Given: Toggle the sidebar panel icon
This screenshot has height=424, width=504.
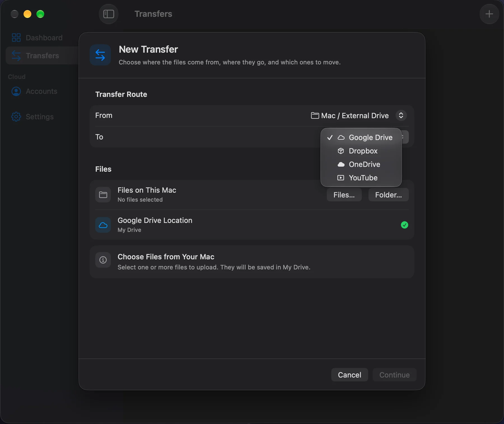Looking at the screenshot, I should tap(109, 14).
